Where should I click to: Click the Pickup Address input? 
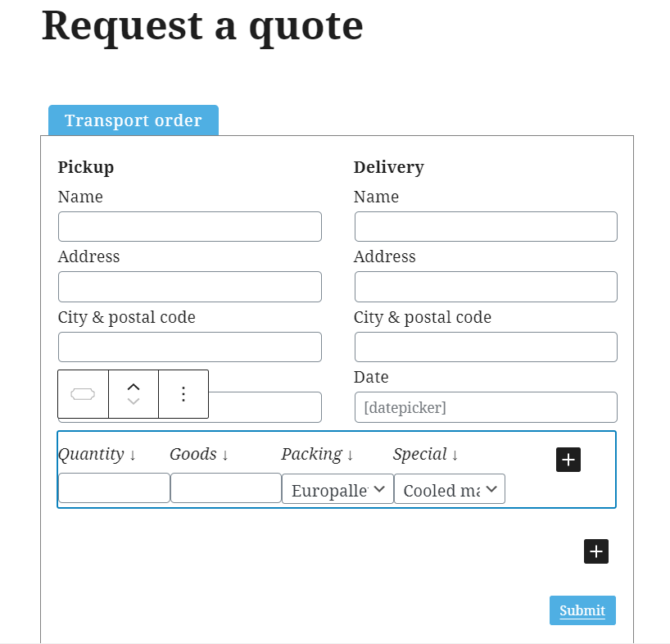click(190, 287)
